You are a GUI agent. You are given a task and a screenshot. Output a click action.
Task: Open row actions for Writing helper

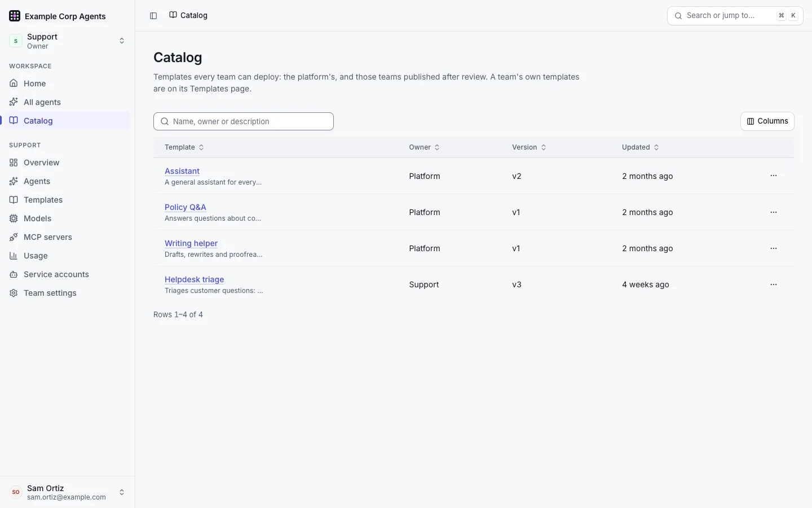coord(774,248)
